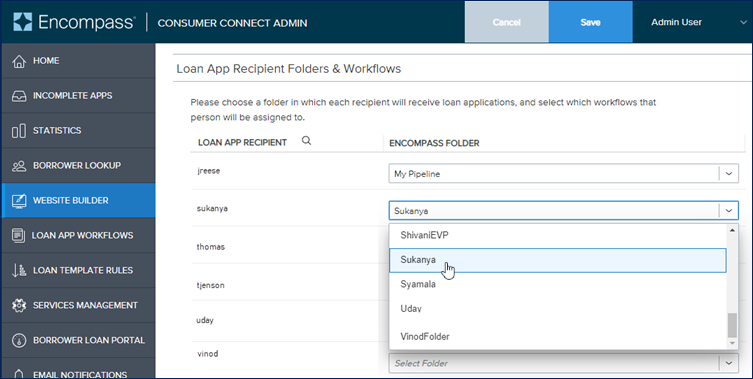Click the folder list scrollbar down arrow
Viewport: 753px width, 379px height.
pyautogui.click(x=732, y=343)
